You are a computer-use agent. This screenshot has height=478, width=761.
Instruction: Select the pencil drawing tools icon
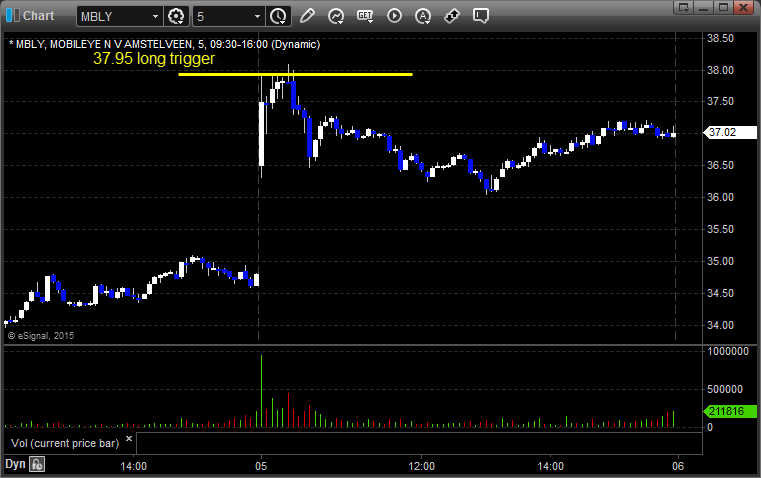tap(307, 16)
